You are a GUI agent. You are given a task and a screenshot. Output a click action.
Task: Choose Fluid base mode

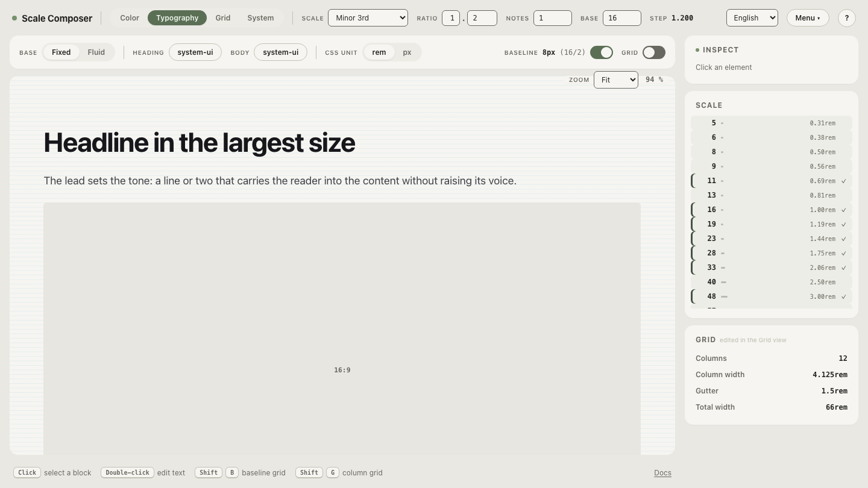pos(96,52)
